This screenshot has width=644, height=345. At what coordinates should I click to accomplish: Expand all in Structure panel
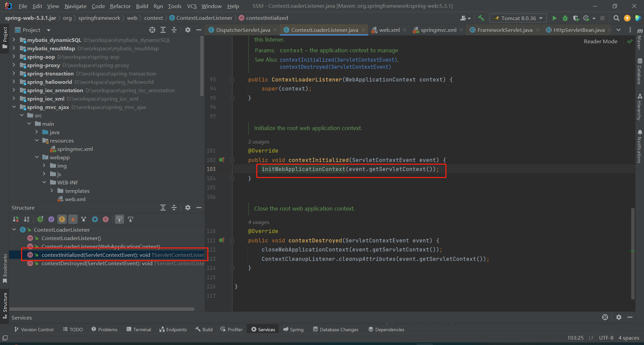[163, 208]
